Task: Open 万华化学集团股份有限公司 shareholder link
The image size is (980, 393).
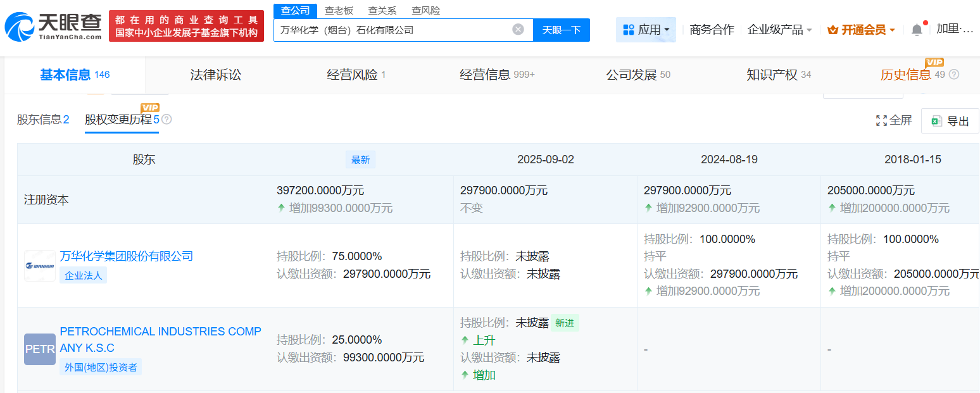Action: pyautogui.click(x=126, y=256)
